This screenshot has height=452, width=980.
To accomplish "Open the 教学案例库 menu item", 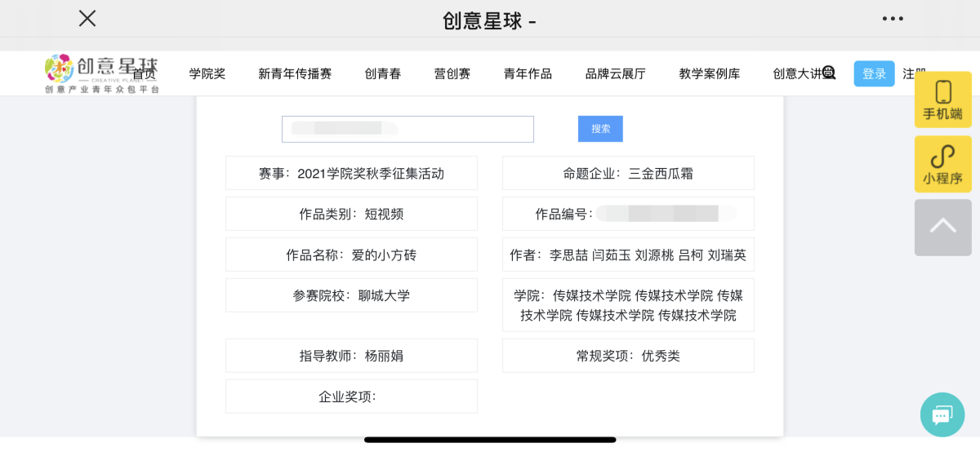I will pos(710,73).
